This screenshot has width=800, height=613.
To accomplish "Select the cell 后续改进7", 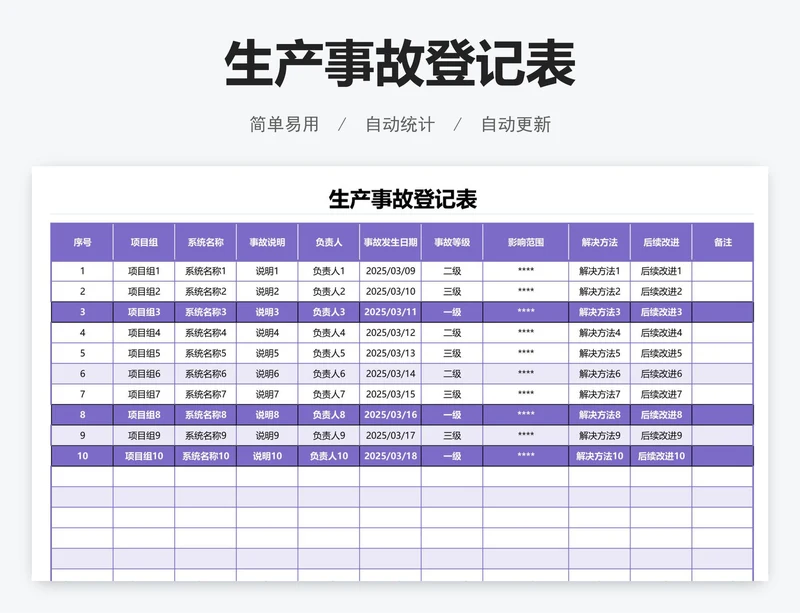I will click(661, 394).
